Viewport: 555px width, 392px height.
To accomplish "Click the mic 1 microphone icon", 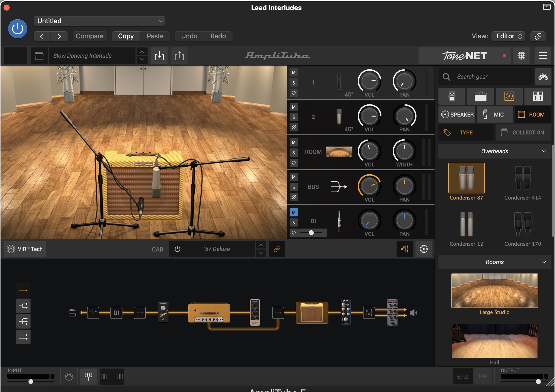I will coord(339,81).
